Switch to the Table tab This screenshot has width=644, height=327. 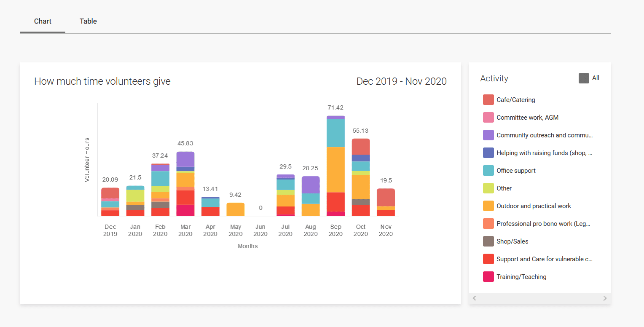point(88,21)
